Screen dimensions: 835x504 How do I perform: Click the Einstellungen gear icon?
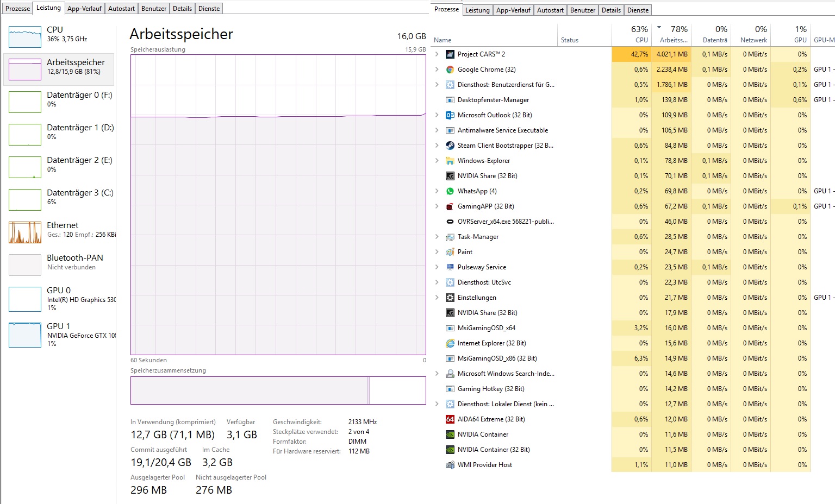(x=450, y=298)
